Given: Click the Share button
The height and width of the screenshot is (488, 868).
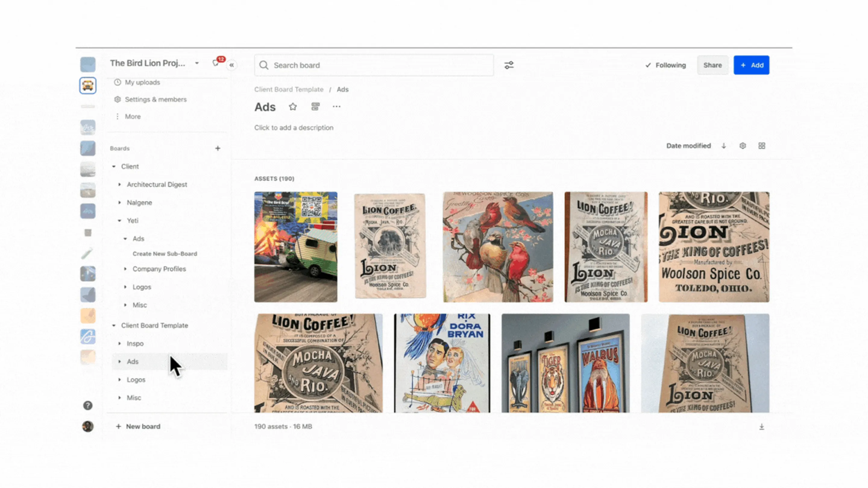Looking at the screenshot, I should (712, 65).
